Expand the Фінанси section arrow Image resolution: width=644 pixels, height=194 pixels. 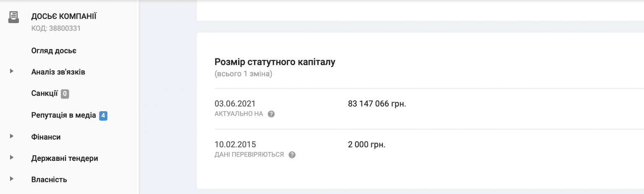(12, 136)
